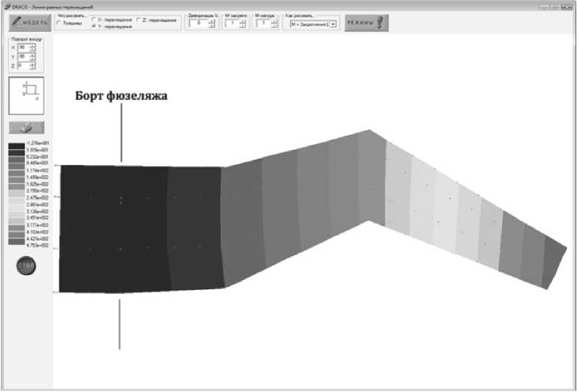This screenshot has width=577, height=392.
Task: Click the № закрепл. number field
Action: [232, 23]
